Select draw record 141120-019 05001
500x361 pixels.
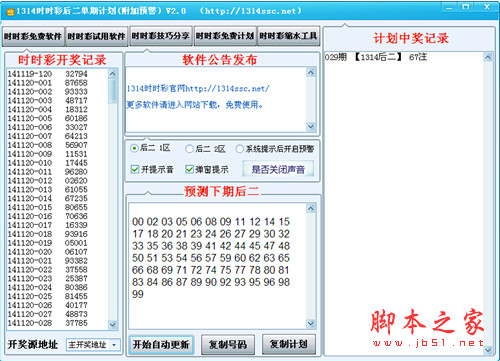coord(48,243)
